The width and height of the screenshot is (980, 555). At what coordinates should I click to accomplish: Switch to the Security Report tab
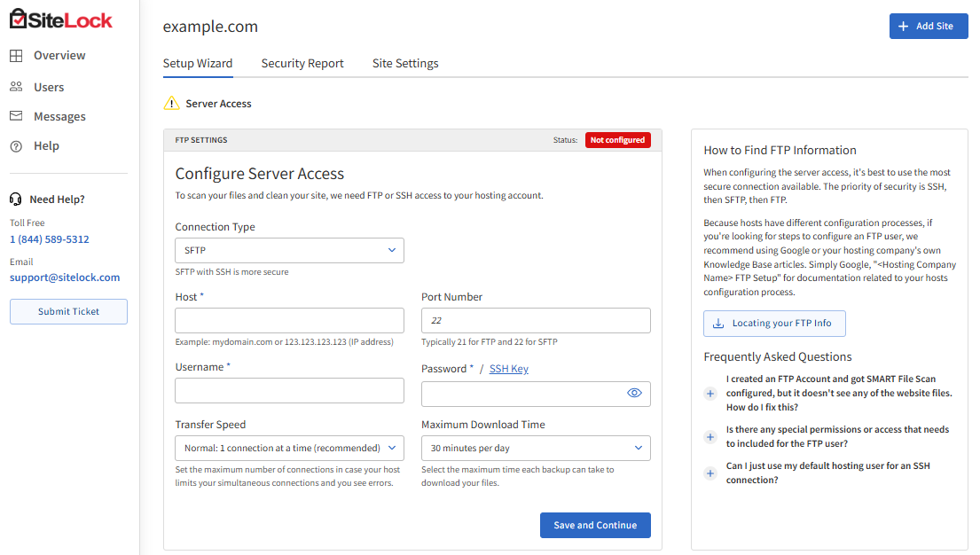pyautogui.click(x=302, y=63)
